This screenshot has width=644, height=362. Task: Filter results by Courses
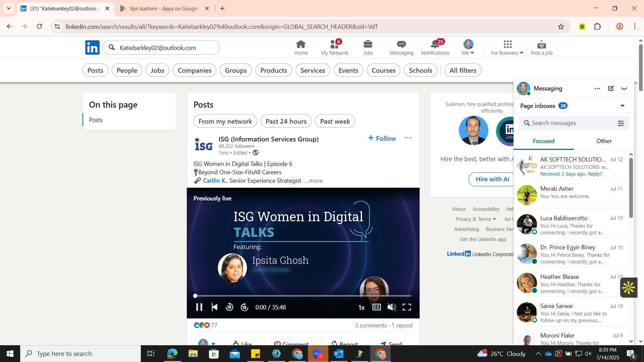(383, 70)
